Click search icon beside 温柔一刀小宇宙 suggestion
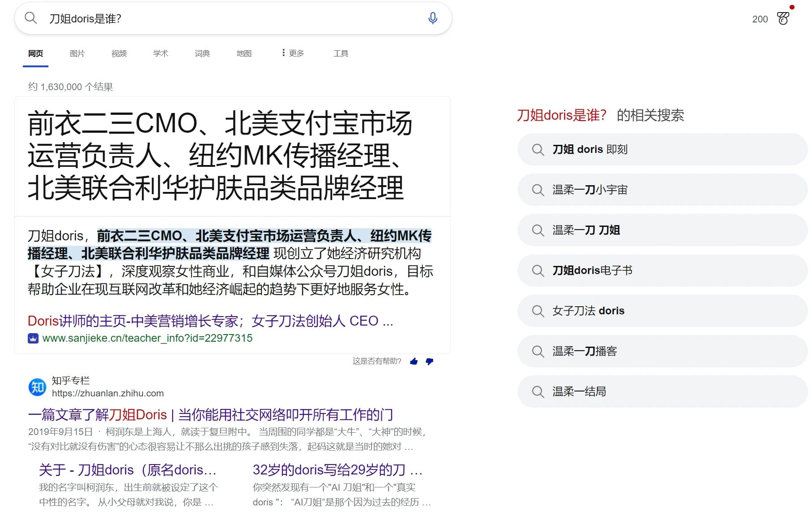The height and width of the screenshot is (513, 812). click(x=538, y=190)
